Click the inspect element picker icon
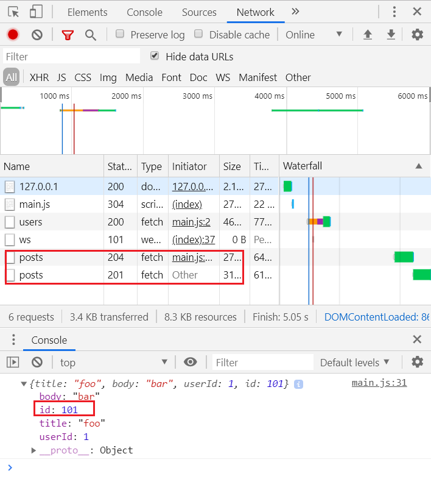The height and width of the screenshot is (504, 431). (x=13, y=12)
